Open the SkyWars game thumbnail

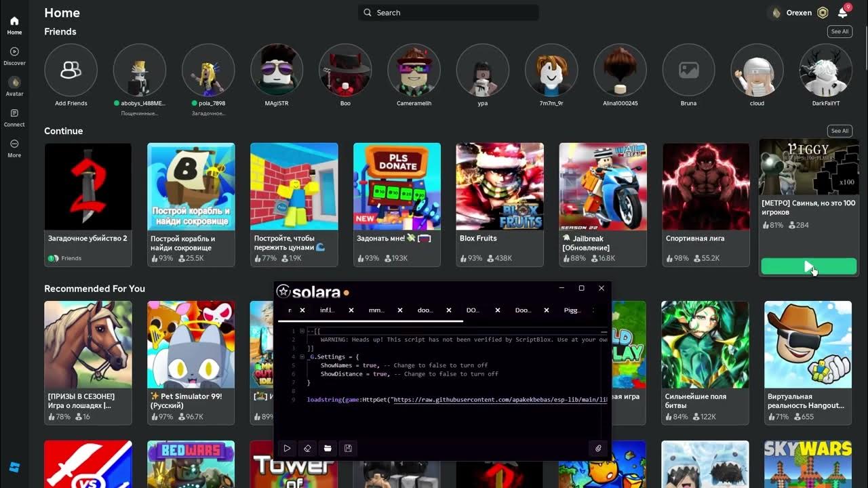(x=808, y=464)
